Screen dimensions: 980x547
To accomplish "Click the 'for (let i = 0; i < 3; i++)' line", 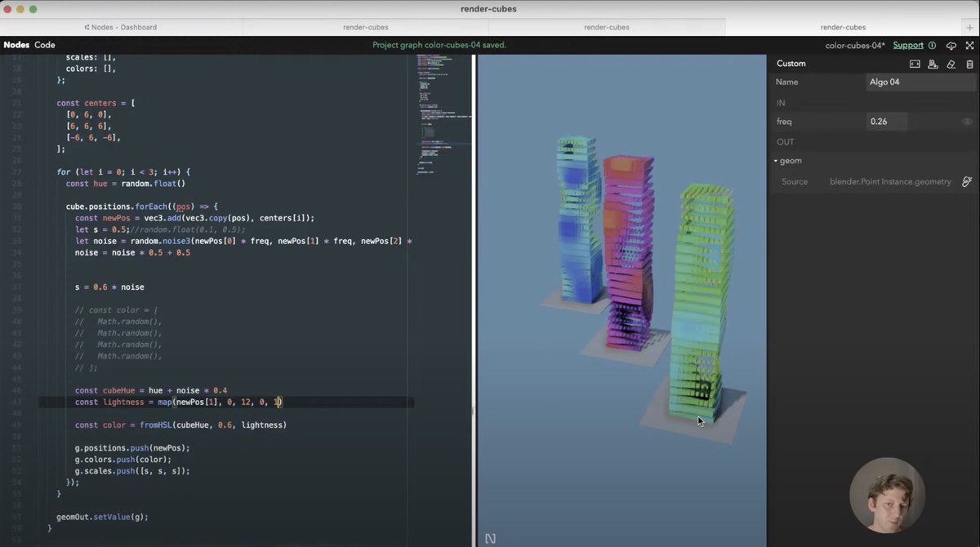I will point(123,172).
